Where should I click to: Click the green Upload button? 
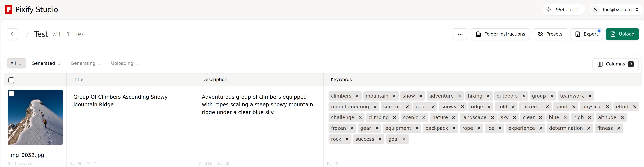[x=622, y=34]
